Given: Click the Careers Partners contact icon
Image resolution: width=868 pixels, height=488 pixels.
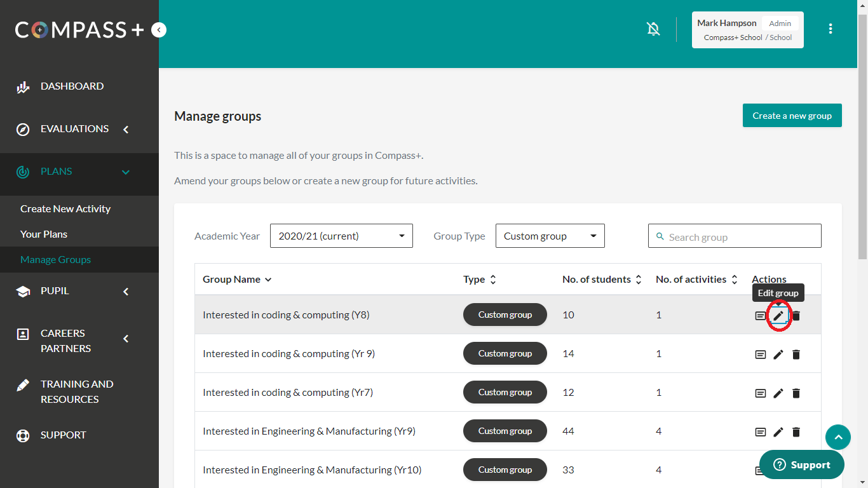Looking at the screenshot, I should pos(23,334).
